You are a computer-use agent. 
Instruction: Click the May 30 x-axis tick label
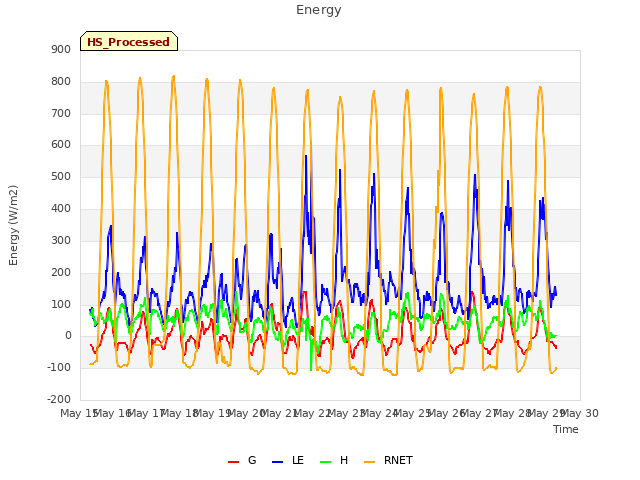580,413
